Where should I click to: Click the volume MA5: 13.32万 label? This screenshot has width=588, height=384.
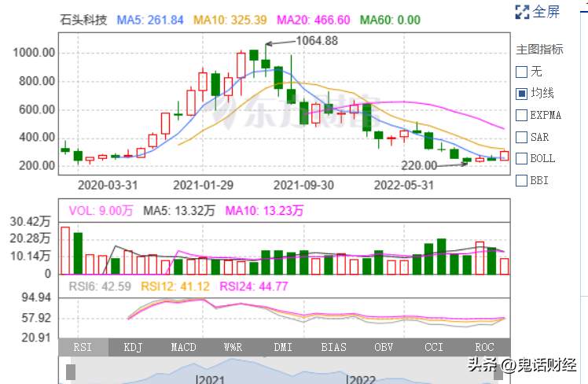pyautogui.click(x=179, y=211)
